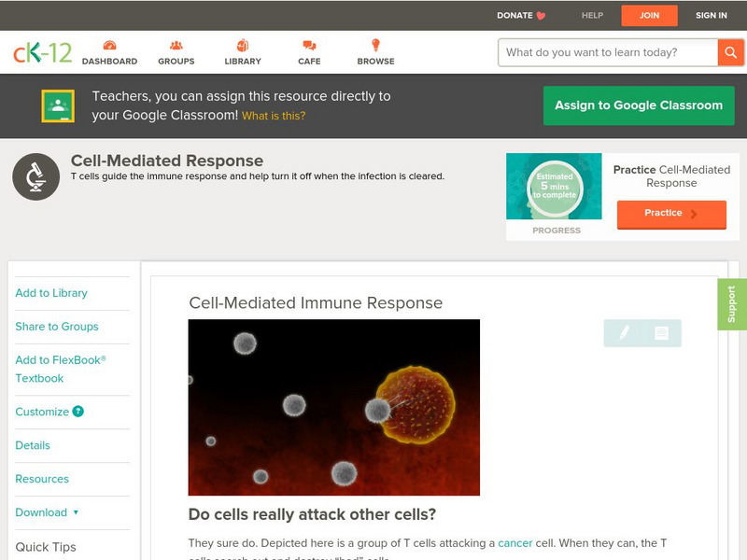Open the Browse lightbulb icon
The image size is (747, 560).
click(375, 46)
